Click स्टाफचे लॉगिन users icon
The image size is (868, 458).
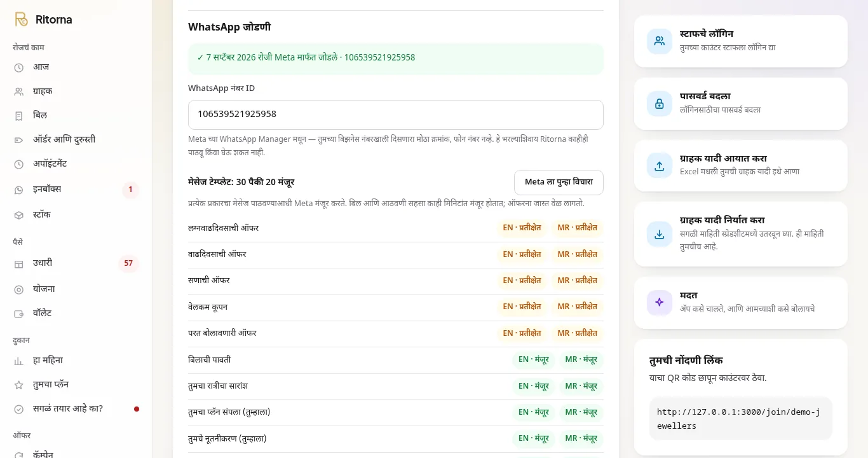click(x=660, y=41)
